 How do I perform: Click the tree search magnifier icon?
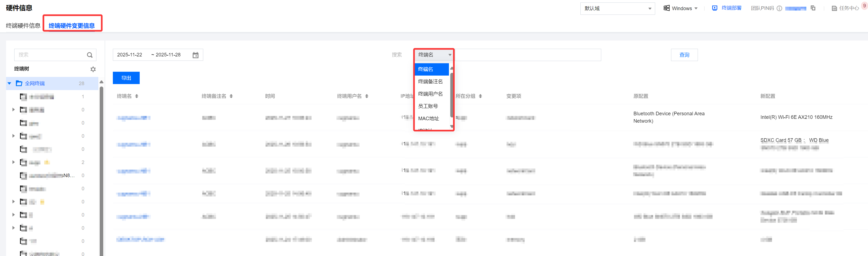[x=90, y=55]
